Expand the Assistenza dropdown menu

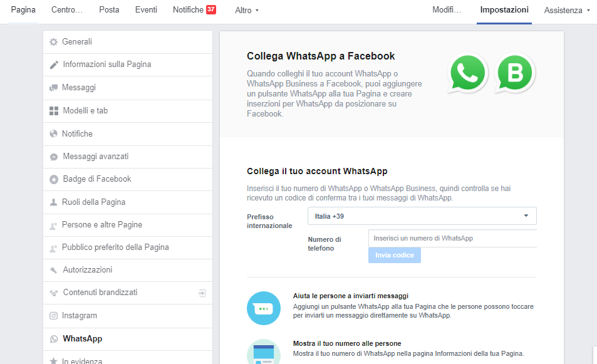click(x=567, y=10)
